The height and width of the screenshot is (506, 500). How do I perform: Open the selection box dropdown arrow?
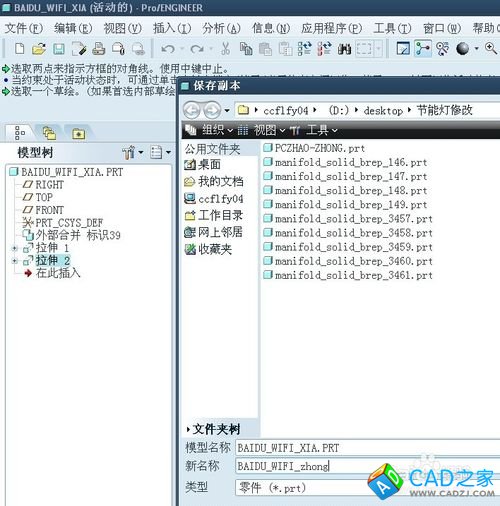point(378,49)
